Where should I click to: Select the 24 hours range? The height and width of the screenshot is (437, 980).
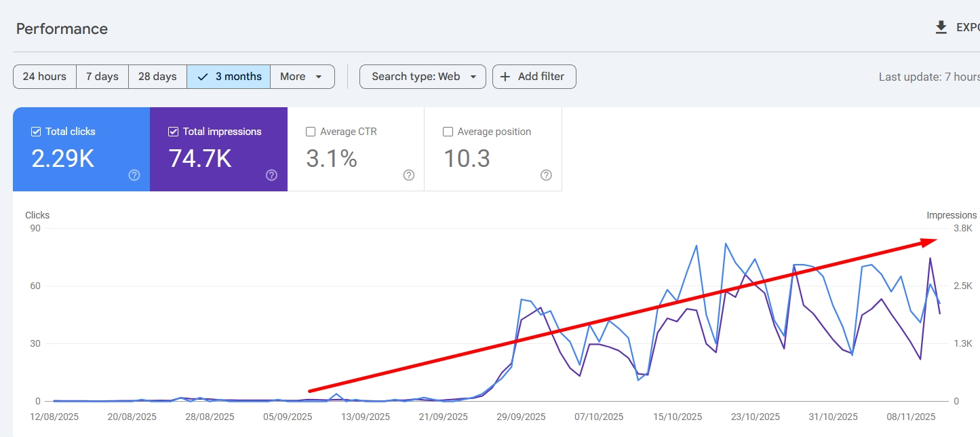[x=45, y=77]
